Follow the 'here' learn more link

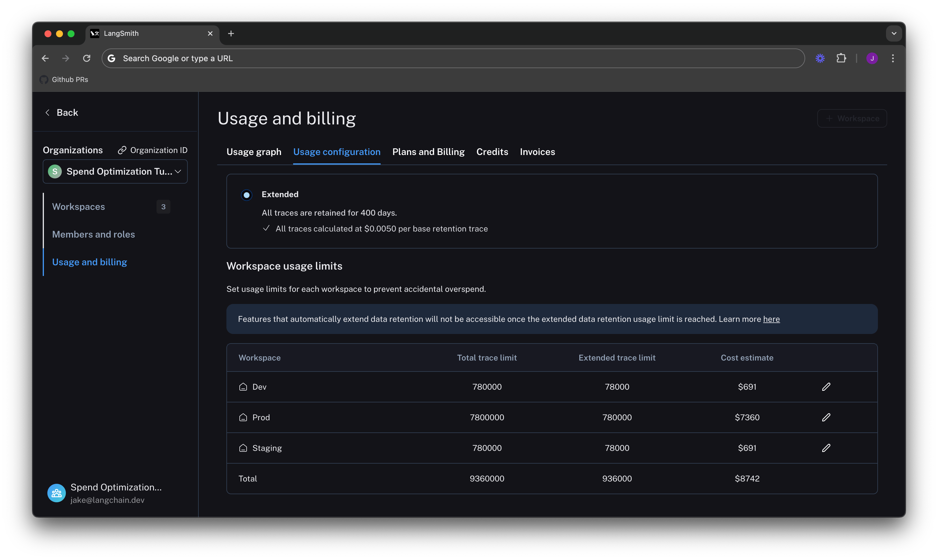[771, 319]
